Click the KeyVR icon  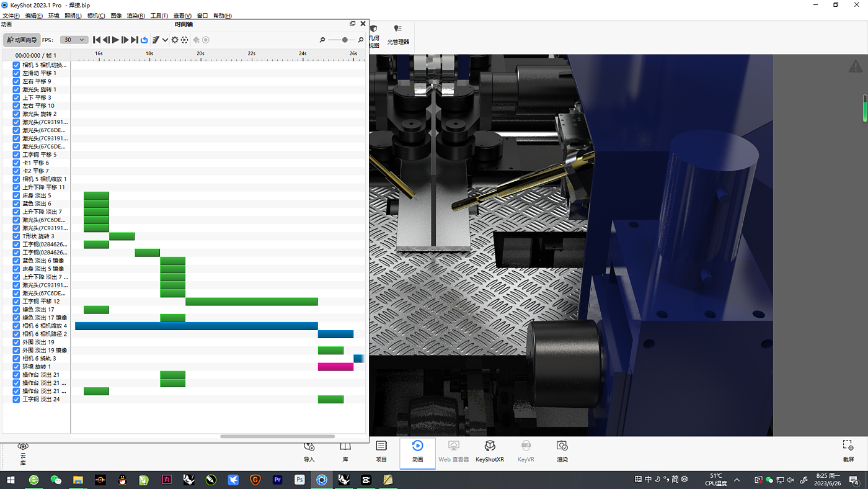(526, 453)
